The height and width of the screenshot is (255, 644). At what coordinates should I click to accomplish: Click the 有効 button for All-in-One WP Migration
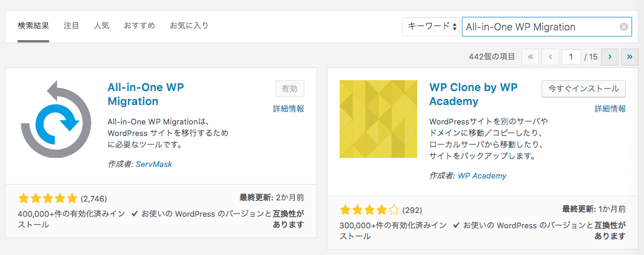click(290, 89)
